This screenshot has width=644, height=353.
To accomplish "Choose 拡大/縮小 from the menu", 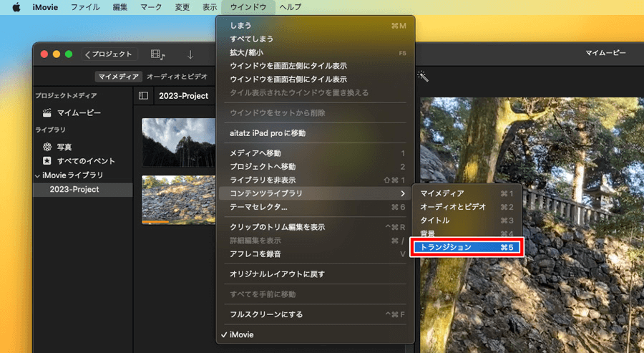I will 316,52.
